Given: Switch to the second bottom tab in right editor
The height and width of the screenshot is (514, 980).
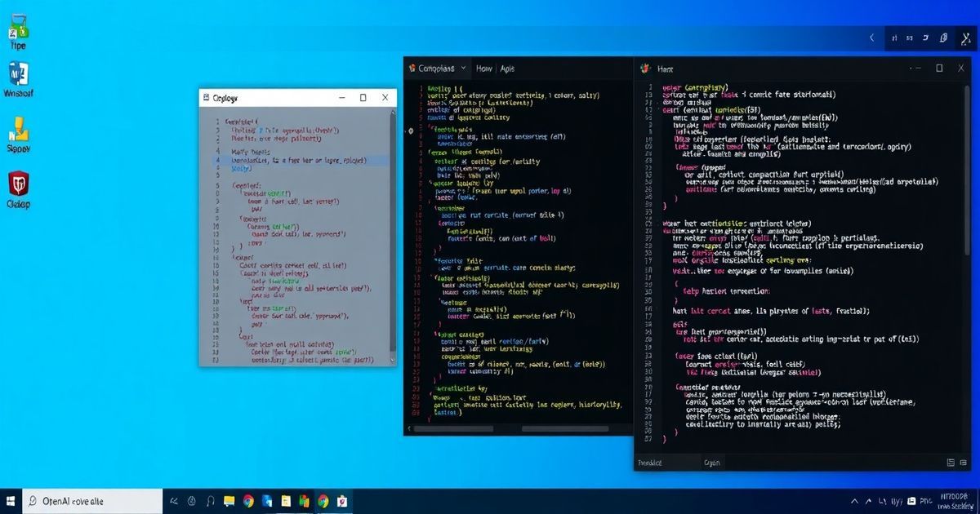Looking at the screenshot, I should click(712, 463).
